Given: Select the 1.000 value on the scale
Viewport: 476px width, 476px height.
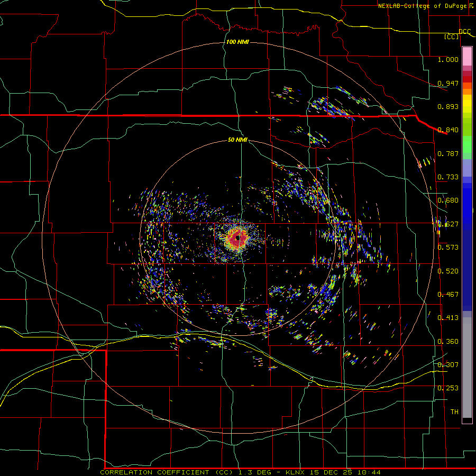Looking at the screenshot, I should 448,60.
